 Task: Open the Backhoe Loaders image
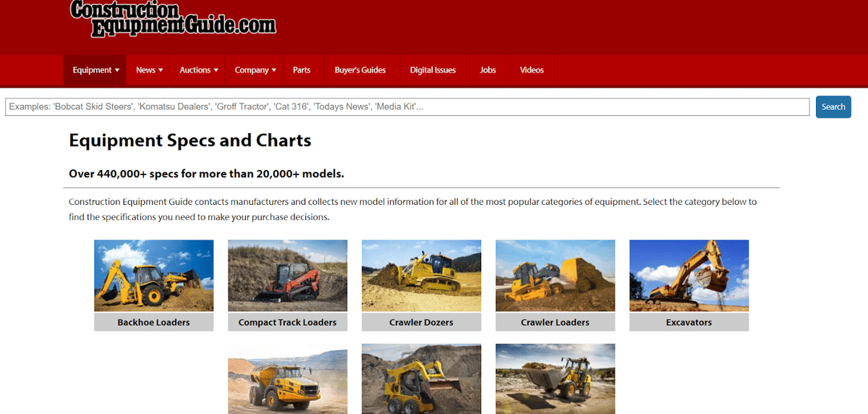pyautogui.click(x=153, y=276)
